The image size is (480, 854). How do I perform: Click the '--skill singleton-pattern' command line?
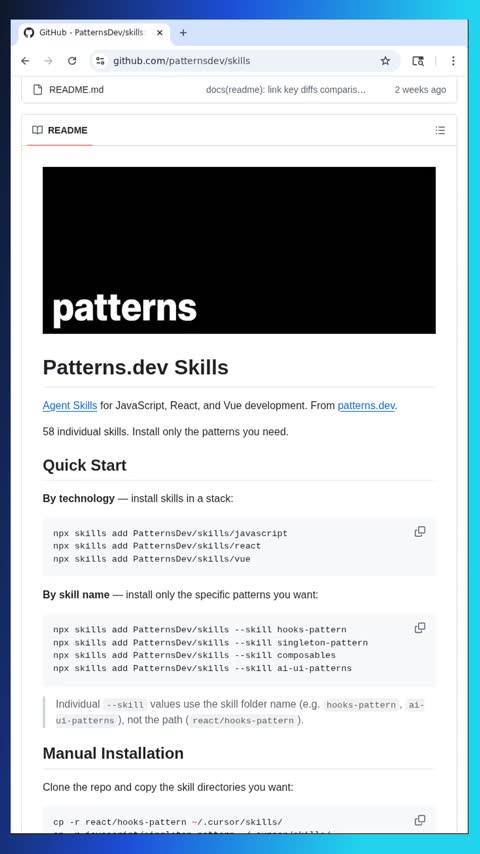click(210, 643)
